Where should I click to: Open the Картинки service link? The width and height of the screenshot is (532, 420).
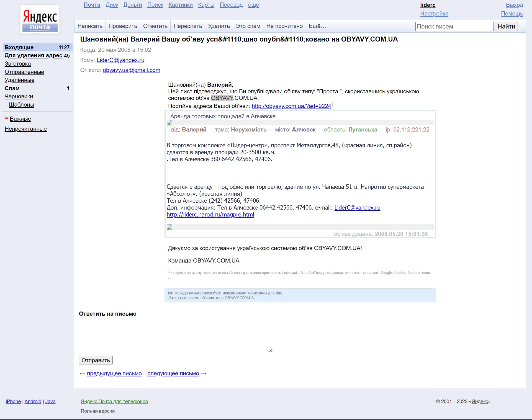pyautogui.click(x=181, y=5)
